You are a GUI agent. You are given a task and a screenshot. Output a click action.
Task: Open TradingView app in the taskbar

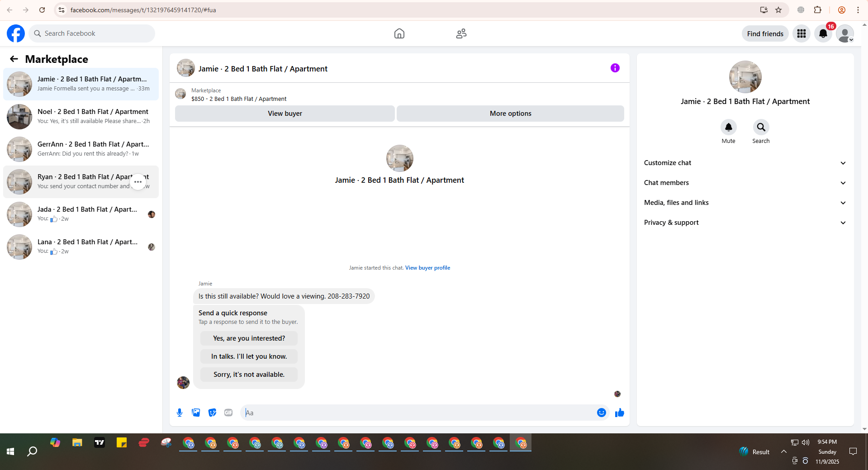click(x=100, y=443)
